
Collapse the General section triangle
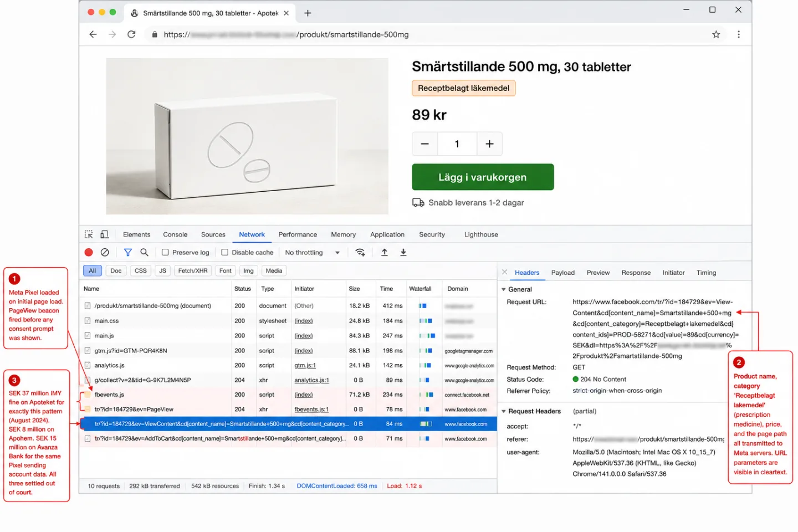click(x=504, y=289)
